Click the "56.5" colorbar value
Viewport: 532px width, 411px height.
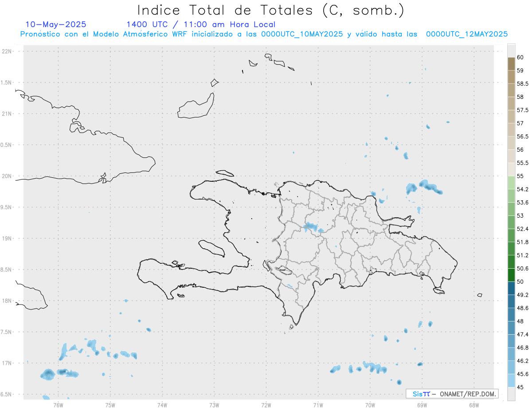522,137
